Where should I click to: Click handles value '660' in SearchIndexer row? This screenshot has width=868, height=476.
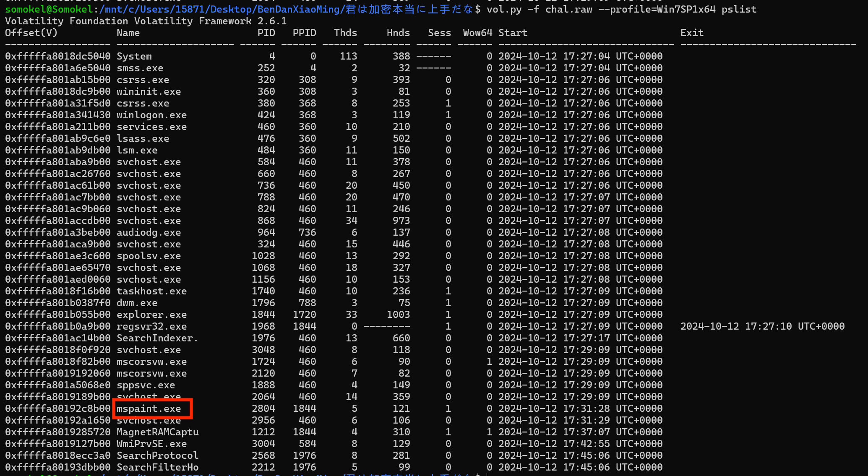401,338
